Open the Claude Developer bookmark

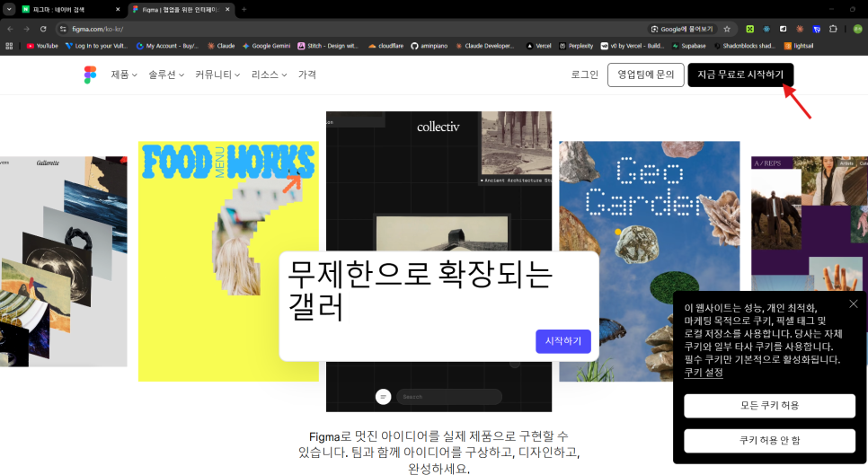[485, 46]
